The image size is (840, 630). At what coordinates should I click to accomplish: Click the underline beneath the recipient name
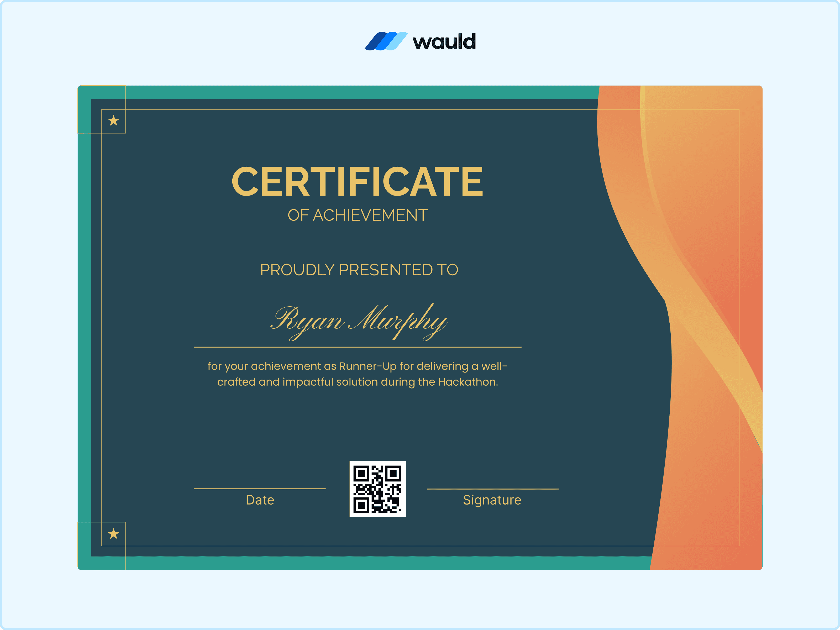(x=357, y=347)
